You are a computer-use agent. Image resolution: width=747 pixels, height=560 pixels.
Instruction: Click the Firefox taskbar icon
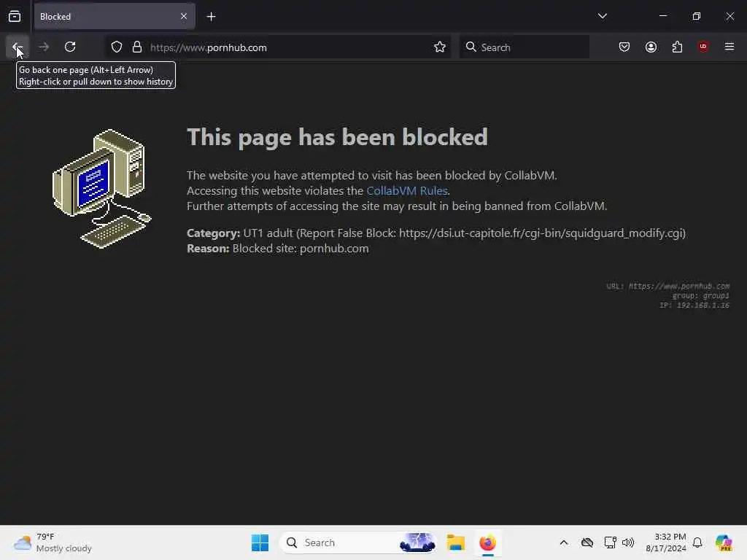(487, 542)
